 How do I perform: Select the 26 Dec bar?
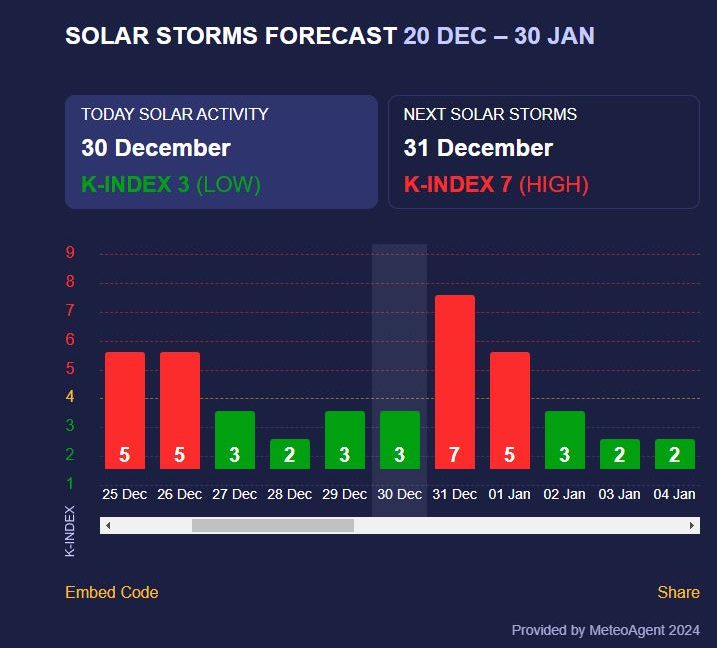180,410
